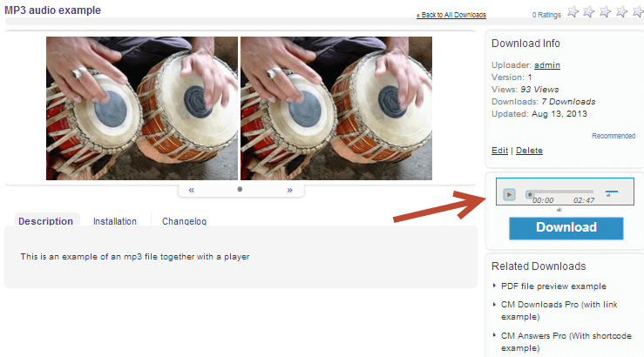Open PDF file preview example link
Viewport: 644px width, 357px height.
(553, 286)
